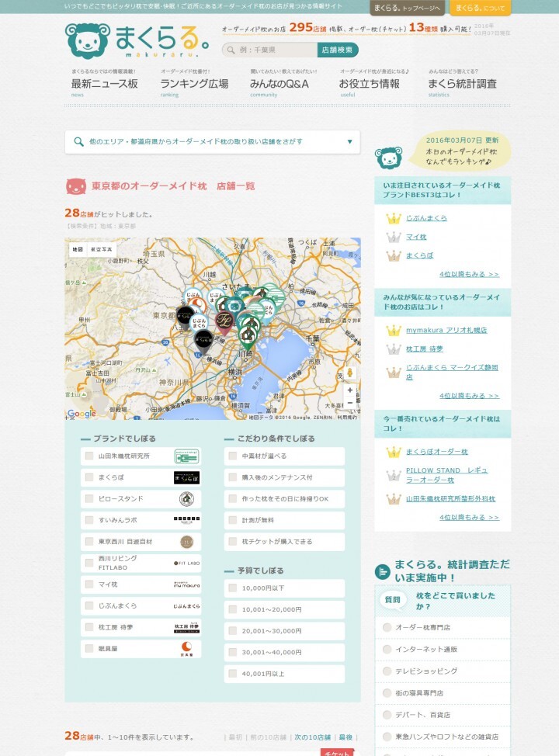Open PILLOW STAND レギュラーオーダー枕 link

click(x=446, y=475)
